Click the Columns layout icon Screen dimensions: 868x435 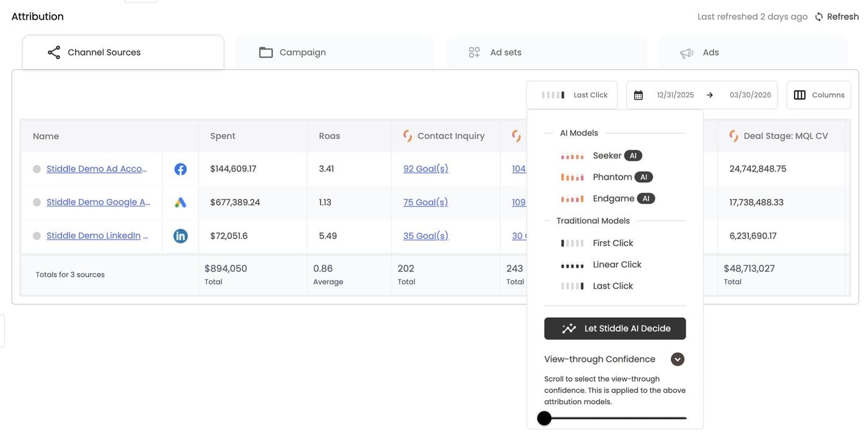(x=800, y=95)
